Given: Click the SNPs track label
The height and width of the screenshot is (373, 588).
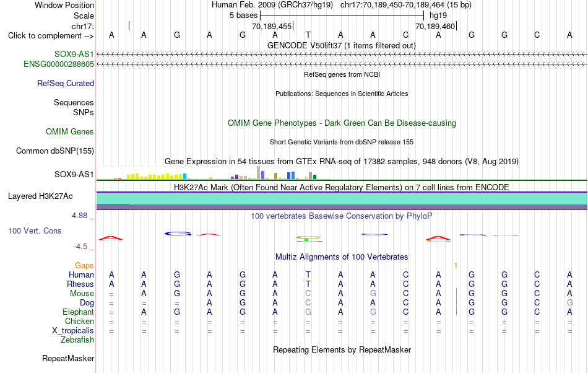Looking at the screenshot, I should click(x=84, y=112).
